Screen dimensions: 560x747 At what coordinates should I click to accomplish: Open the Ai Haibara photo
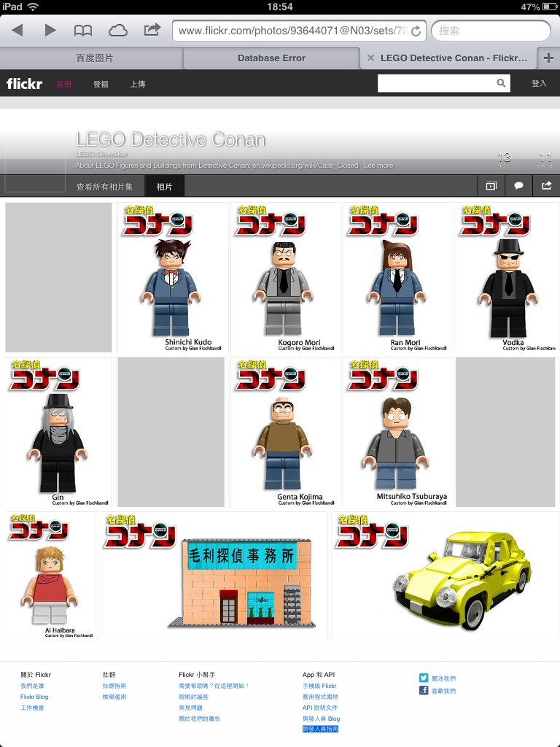(x=50, y=575)
